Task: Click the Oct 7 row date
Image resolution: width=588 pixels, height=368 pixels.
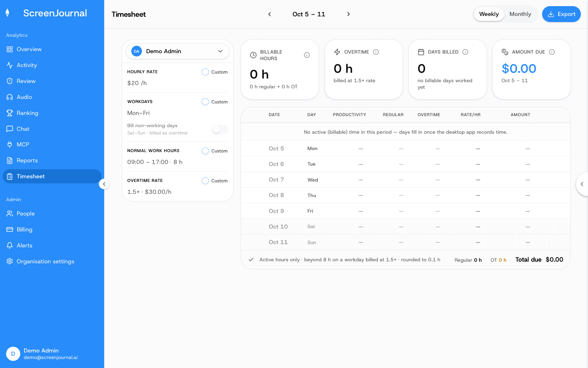Action: [276, 180]
